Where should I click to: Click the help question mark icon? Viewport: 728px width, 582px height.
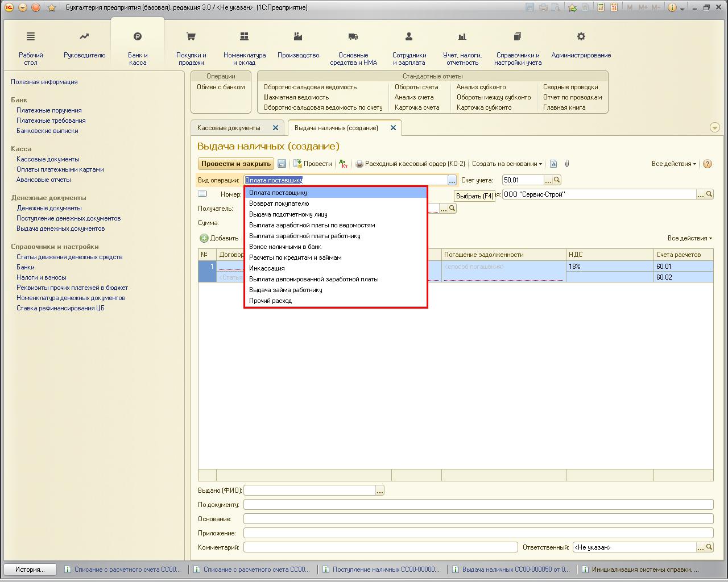(708, 164)
